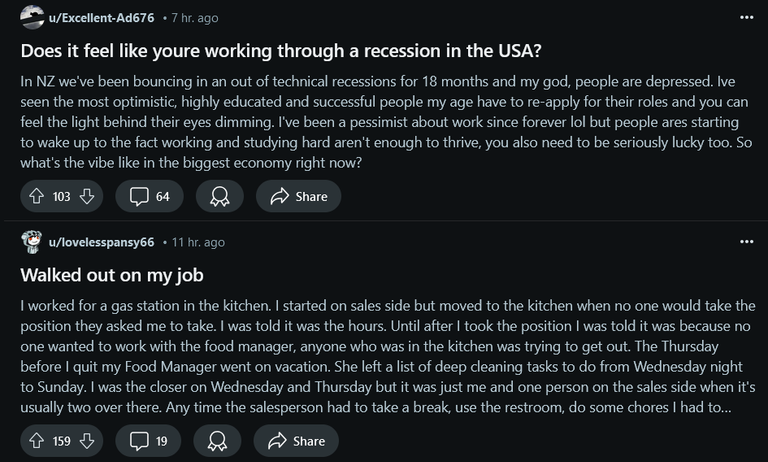This screenshot has height=462, width=768.
Task: Open the options menu for the Excellent-Ad676 post
Action: point(746,18)
